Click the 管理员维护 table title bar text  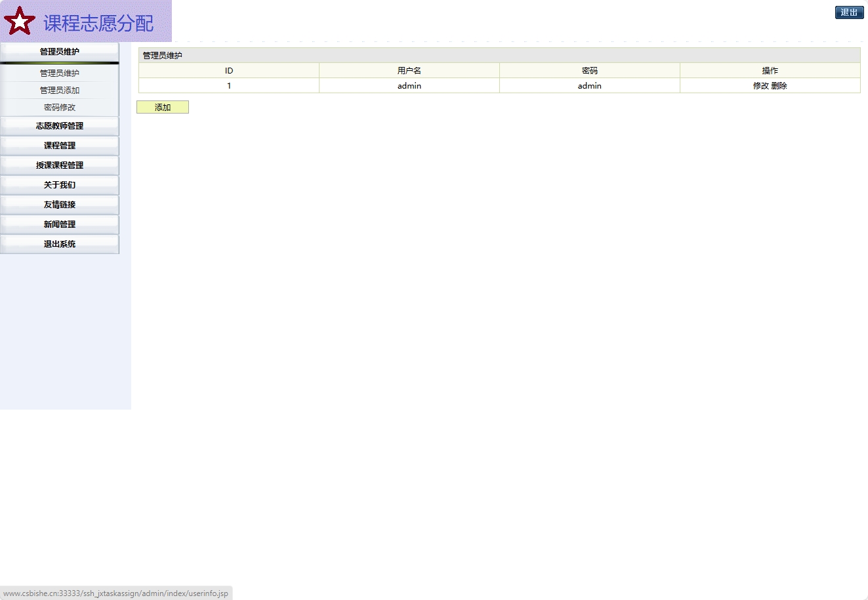tap(163, 56)
